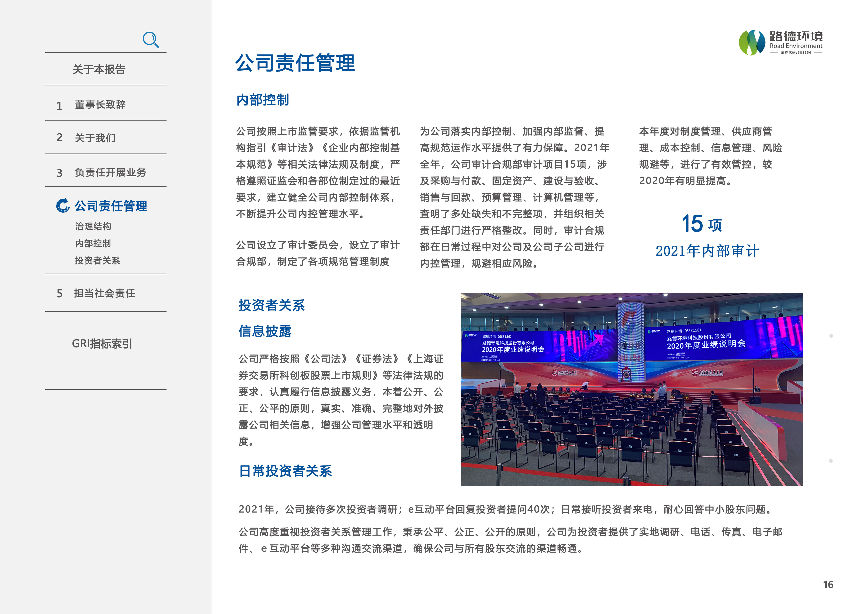Click the Road Environment logo
The height and width of the screenshot is (614, 868).
click(x=781, y=42)
